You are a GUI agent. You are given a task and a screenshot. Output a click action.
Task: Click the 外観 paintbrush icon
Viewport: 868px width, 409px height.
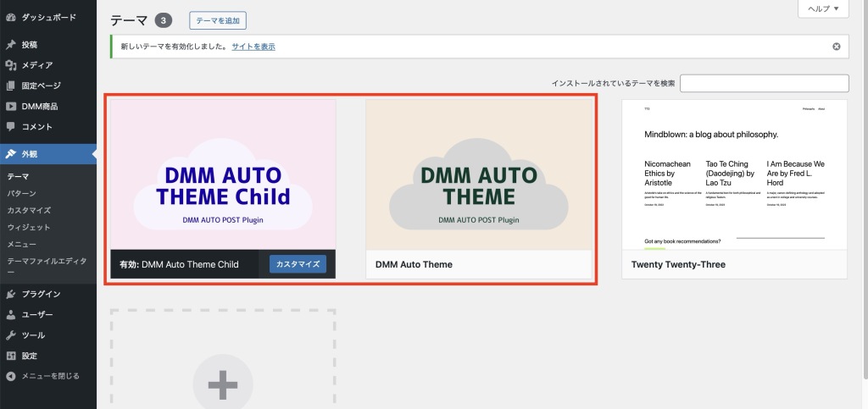(10, 154)
